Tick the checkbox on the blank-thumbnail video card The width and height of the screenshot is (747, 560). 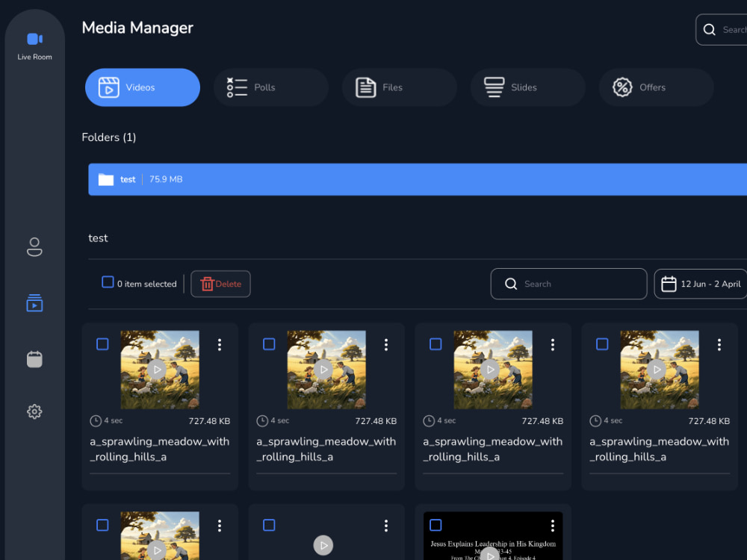269,525
